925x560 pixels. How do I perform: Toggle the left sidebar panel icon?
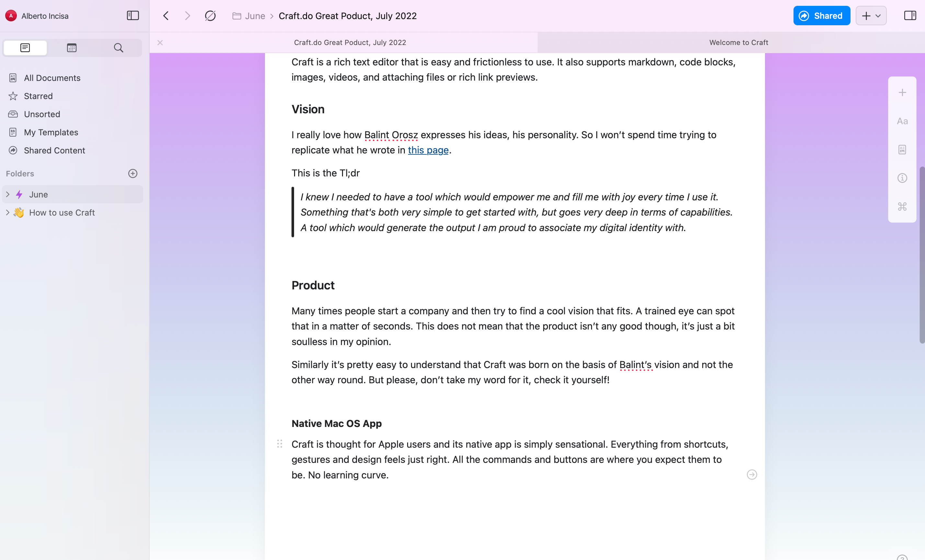(x=133, y=16)
